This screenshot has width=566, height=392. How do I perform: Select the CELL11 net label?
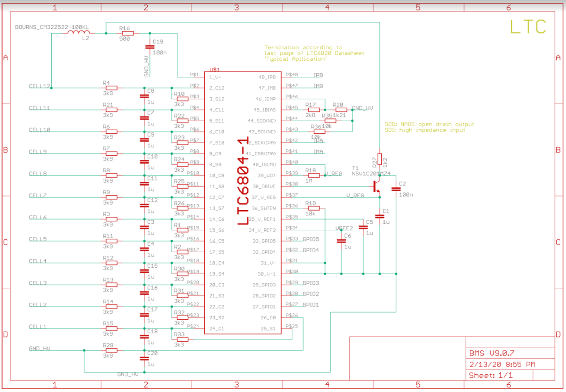(39, 108)
